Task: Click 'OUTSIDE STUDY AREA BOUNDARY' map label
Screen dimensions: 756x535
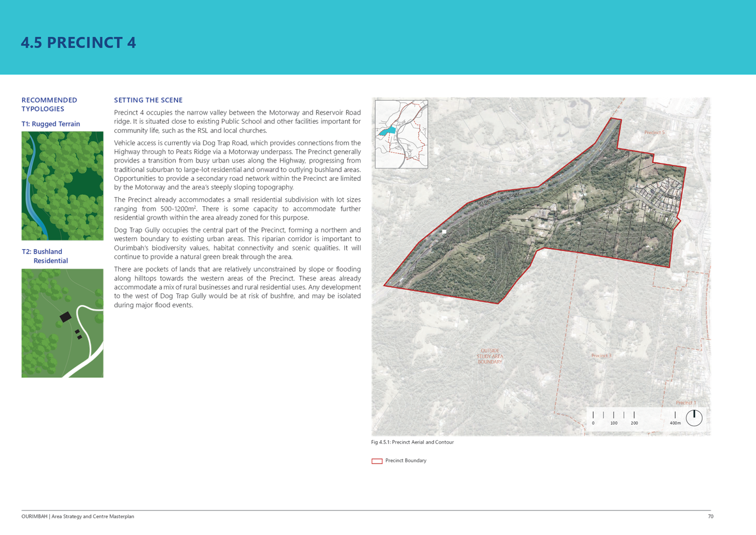Action: tap(490, 356)
